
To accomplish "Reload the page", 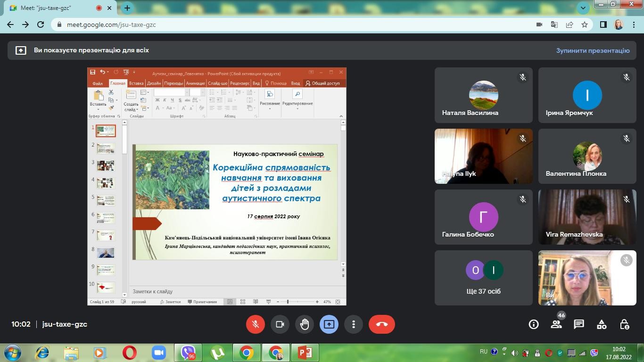I will pos(41,25).
